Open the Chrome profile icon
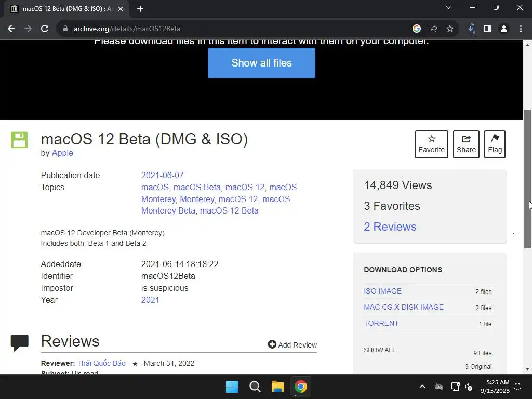Image resolution: width=532 pixels, height=399 pixels. pyautogui.click(x=504, y=29)
